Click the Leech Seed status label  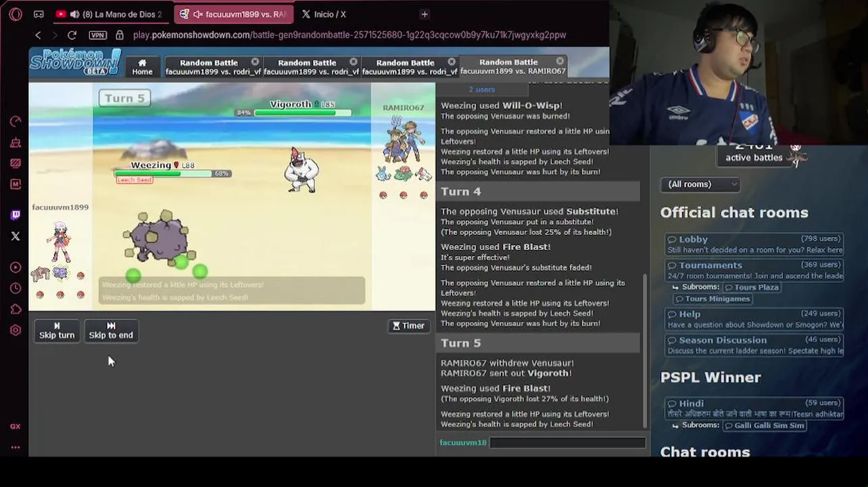click(135, 180)
